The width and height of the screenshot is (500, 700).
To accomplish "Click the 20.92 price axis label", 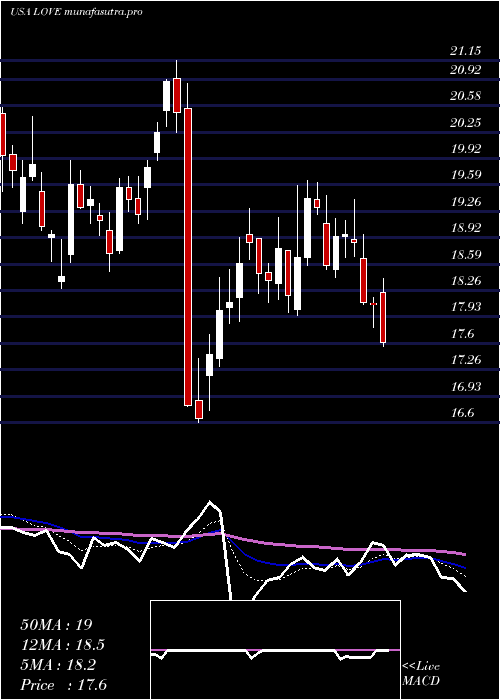I will (466, 70).
